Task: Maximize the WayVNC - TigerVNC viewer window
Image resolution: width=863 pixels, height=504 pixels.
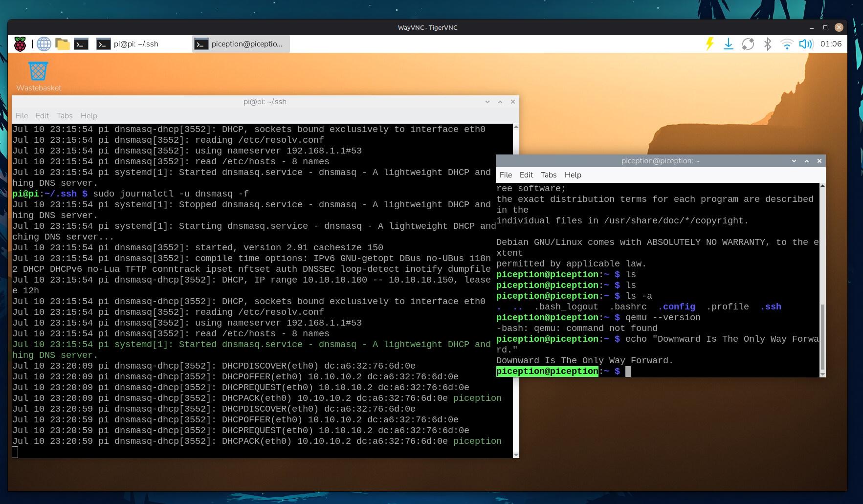Action: click(x=825, y=27)
